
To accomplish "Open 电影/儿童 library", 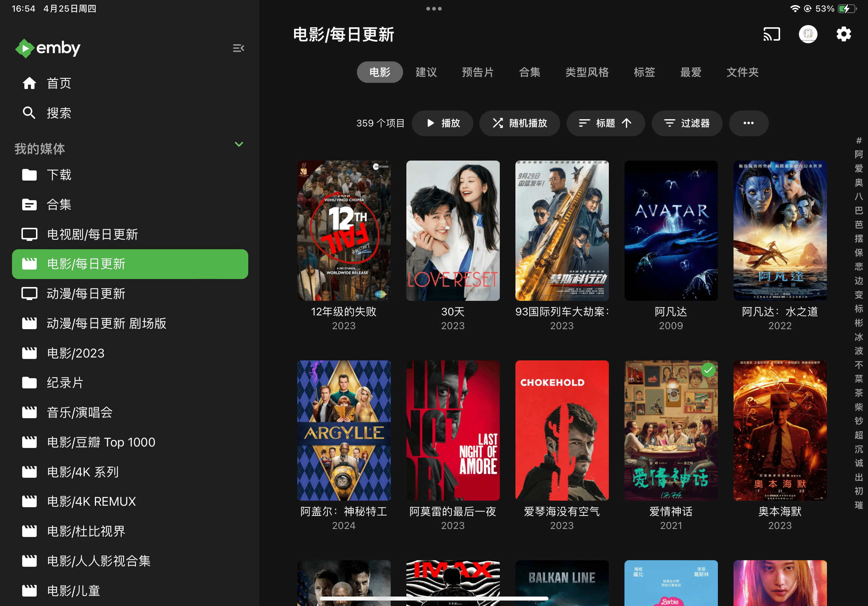I will pos(130,590).
